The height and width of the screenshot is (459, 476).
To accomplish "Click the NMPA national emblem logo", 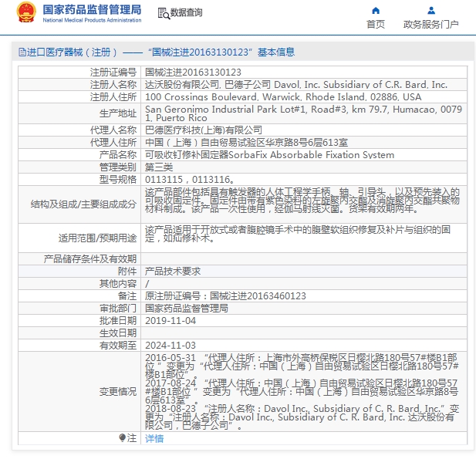I will 26,12.
